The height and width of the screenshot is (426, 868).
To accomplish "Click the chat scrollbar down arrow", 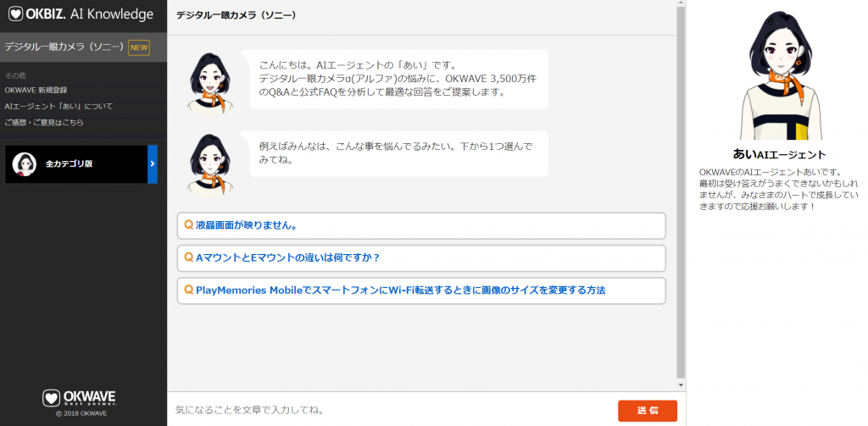I will [x=681, y=384].
